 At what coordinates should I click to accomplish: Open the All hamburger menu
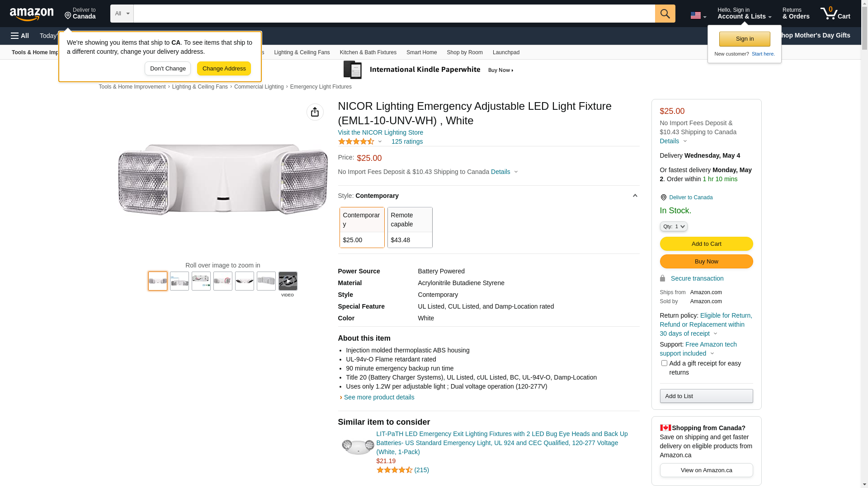point(20,36)
